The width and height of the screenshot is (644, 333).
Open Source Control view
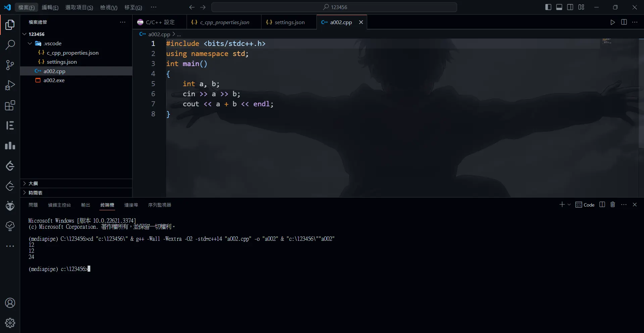[10, 65]
